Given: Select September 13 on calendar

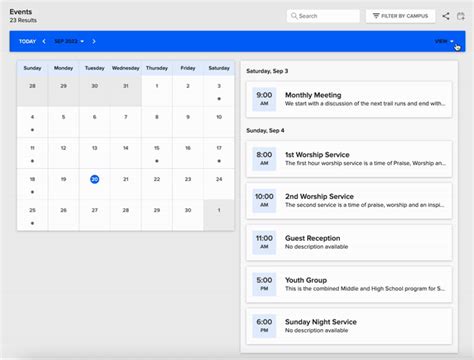Looking at the screenshot, I should pos(95,153).
